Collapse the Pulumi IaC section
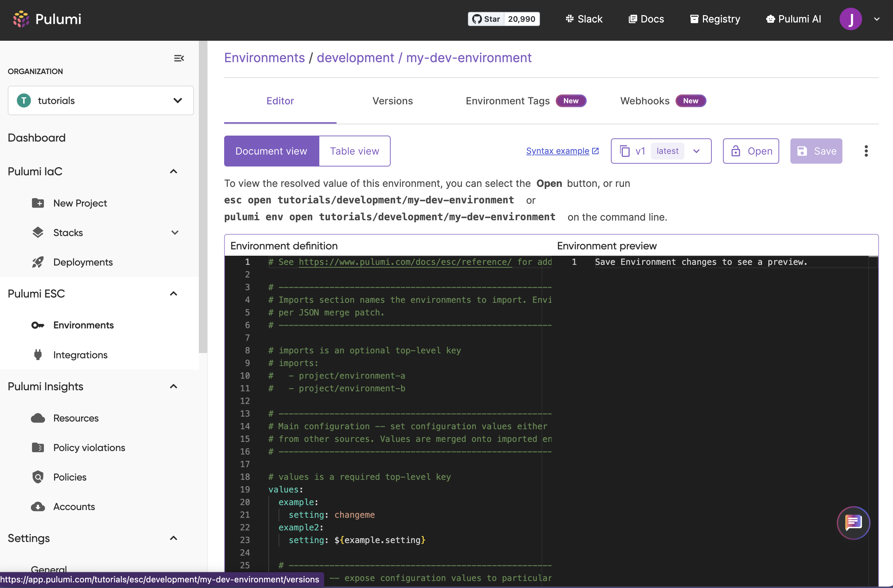The image size is (893, 588). coord(173,171)
